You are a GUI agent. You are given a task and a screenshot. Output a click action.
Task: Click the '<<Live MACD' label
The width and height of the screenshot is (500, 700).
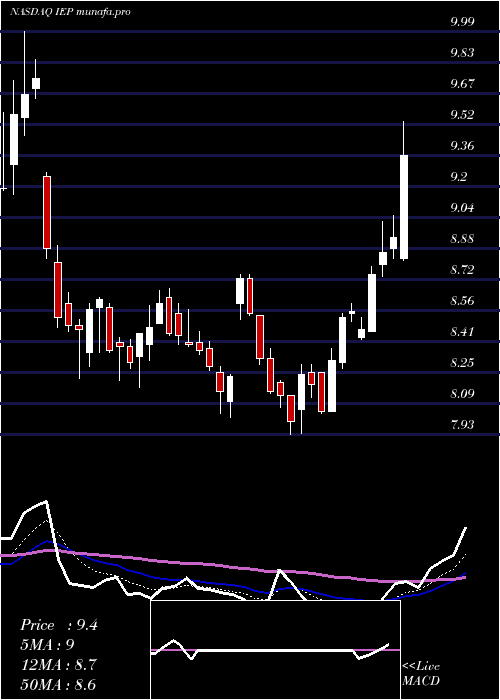[421, 674]
